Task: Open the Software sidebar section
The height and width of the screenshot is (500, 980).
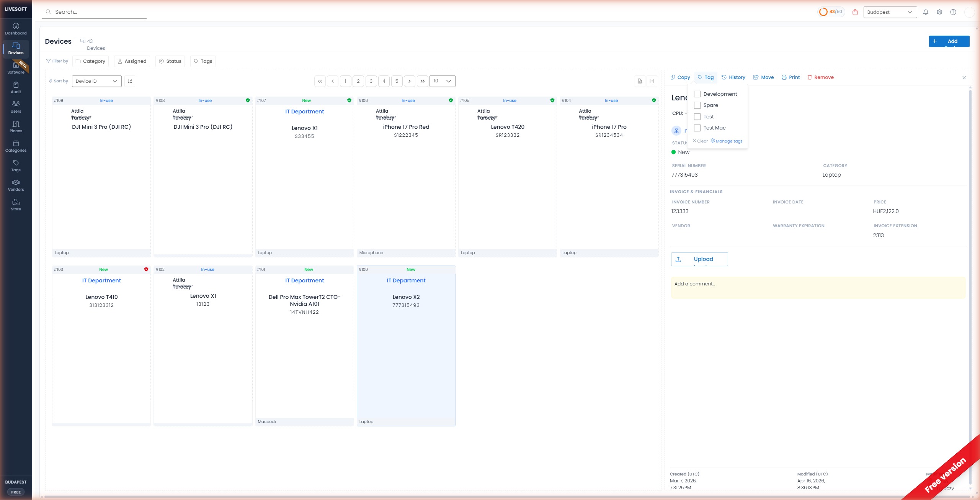Action: (16, 68)
